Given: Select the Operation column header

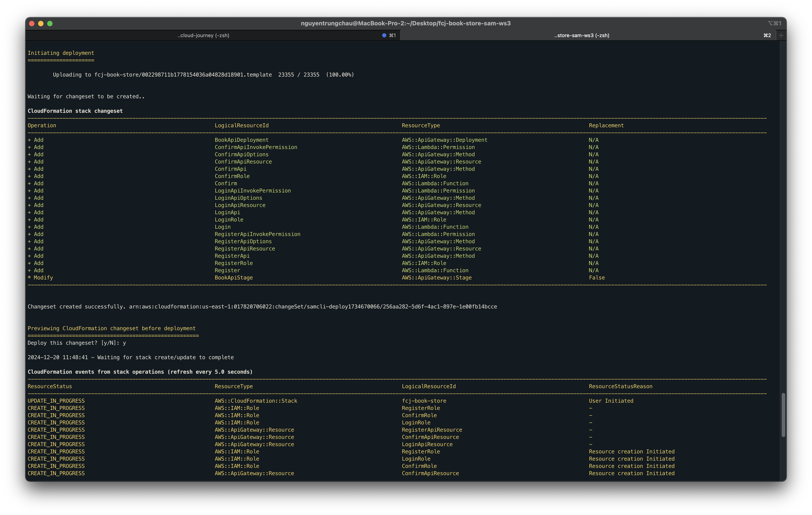Looking at the screenshot, I should tap(42, 125).
